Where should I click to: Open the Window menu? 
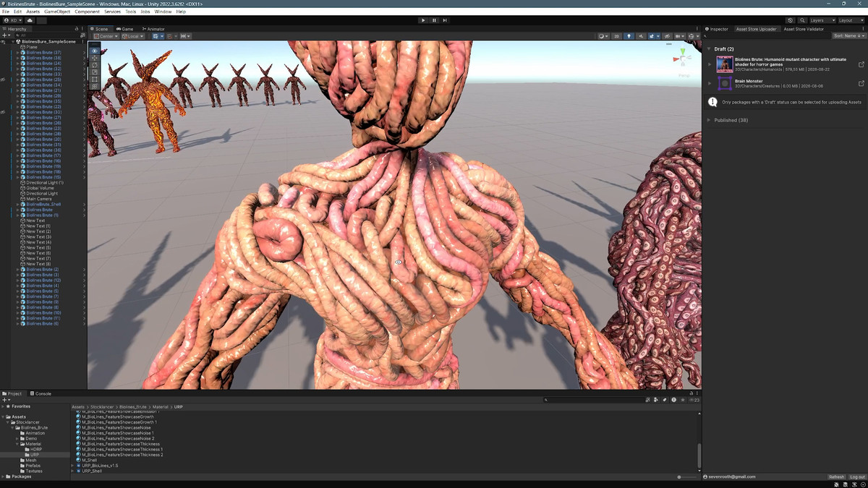click(163, 12)
